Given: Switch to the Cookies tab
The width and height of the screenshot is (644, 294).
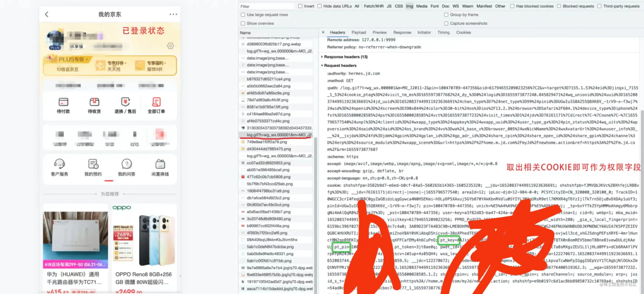Looking at the screenshot, I should coord(463,32).
